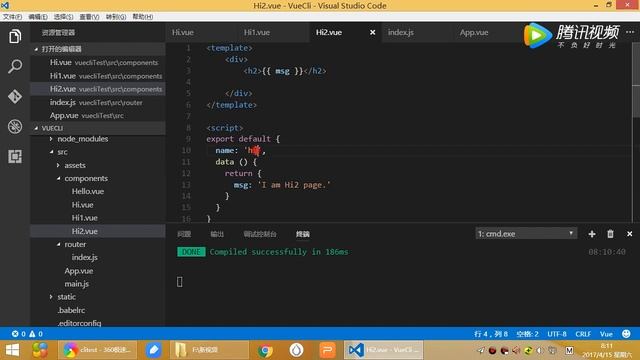This screenshot has width=640, height=360.
Task: Add a new terminal with plus icon
Action: [x=592, y=234]
